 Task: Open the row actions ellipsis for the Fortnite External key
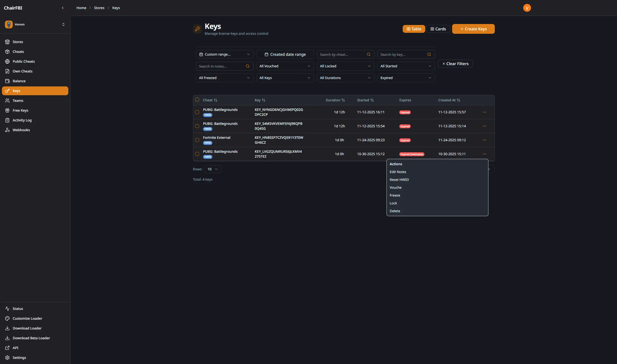coord(484,140)
